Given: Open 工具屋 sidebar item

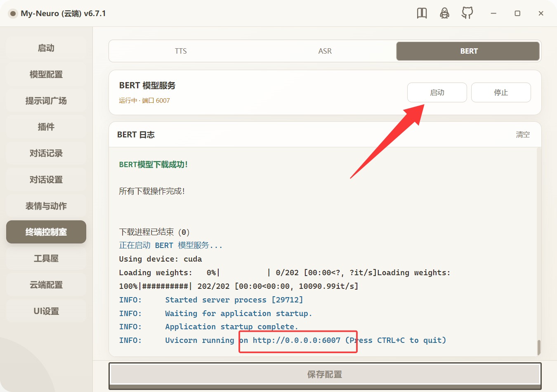Looking at the screenshot, I should (x=46, y=258).
